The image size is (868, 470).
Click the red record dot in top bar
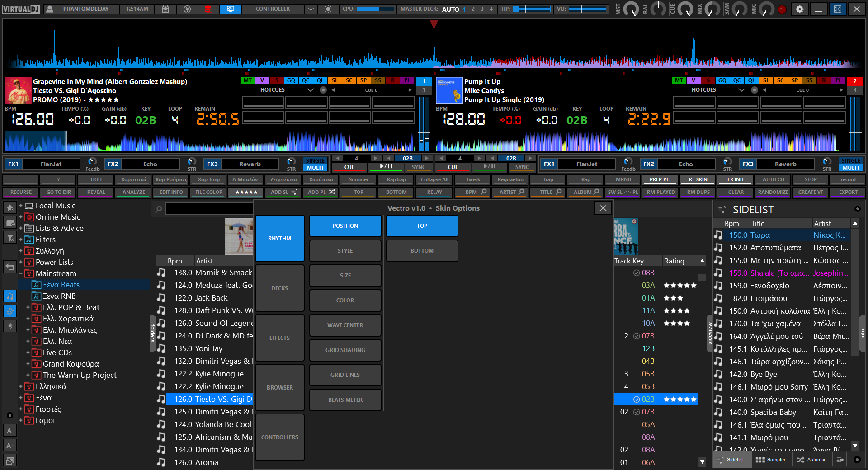tap(782, 9)
